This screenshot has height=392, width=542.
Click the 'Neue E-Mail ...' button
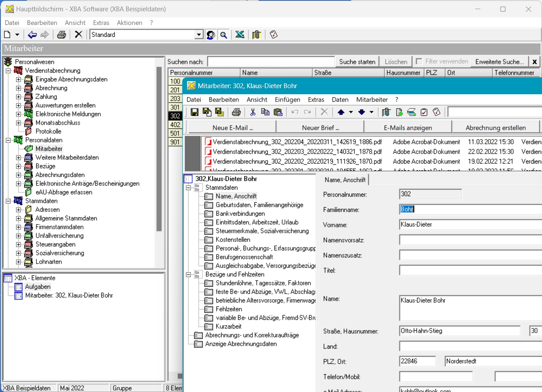click(x=233, y=128)
